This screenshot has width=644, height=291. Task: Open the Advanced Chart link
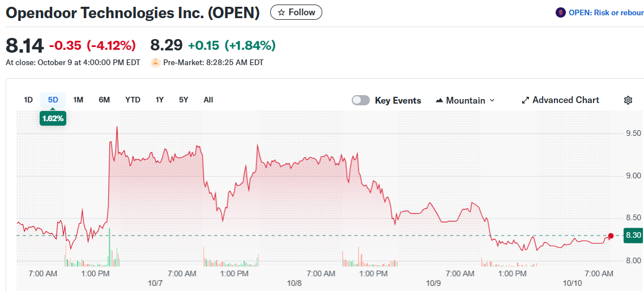pos(565,100)
